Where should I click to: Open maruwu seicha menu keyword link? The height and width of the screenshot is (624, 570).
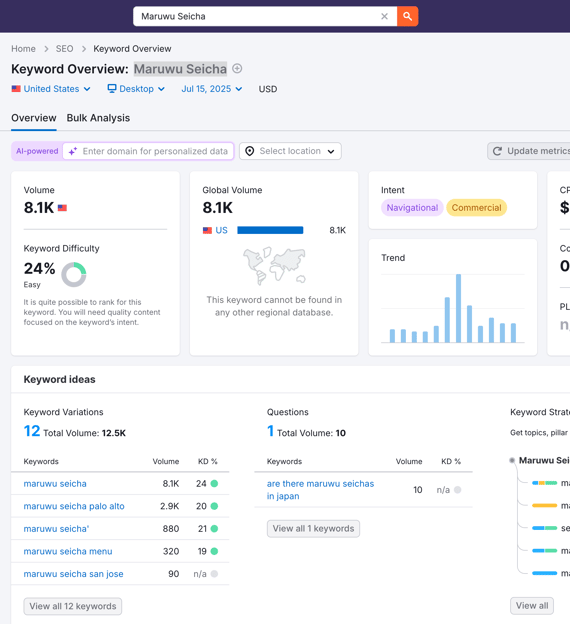coord(68,551)
